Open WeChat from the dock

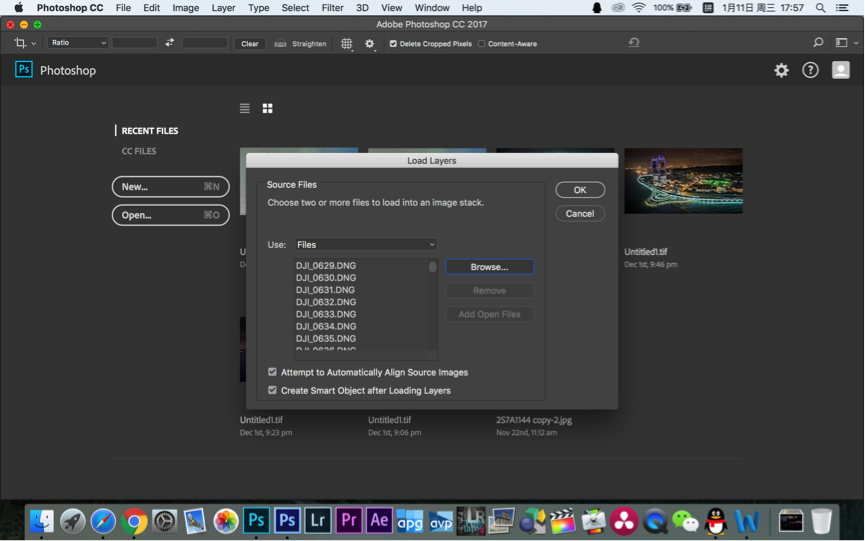(x=685, y=521)
